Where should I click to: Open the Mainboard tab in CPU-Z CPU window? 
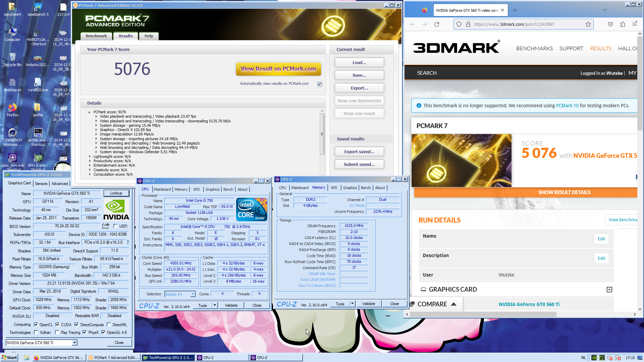click(162, 189)
